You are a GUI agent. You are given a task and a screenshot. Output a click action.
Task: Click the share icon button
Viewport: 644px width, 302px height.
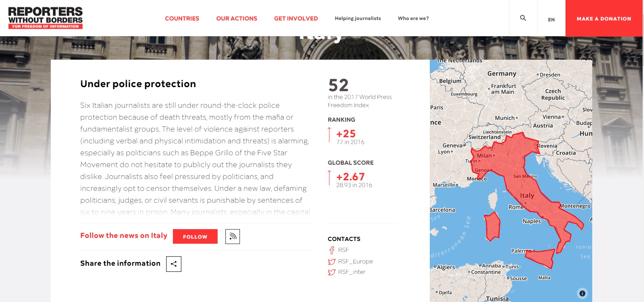(174, 264)
